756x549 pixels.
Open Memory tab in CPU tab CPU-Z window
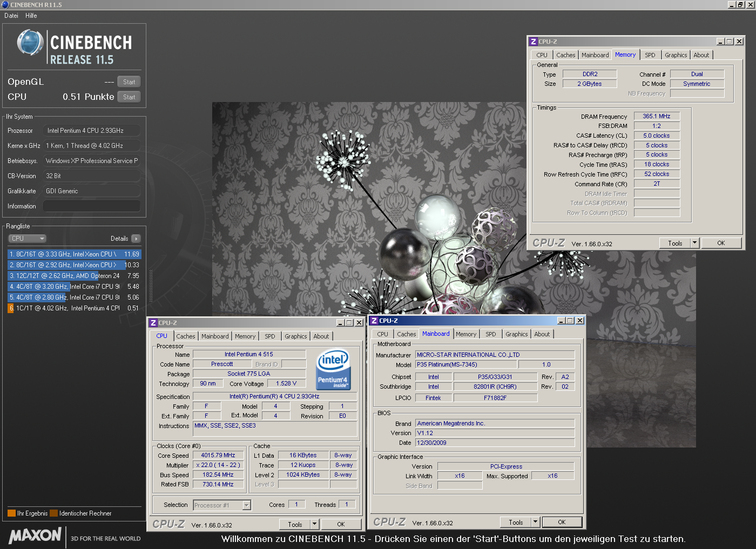pos(245,336)
